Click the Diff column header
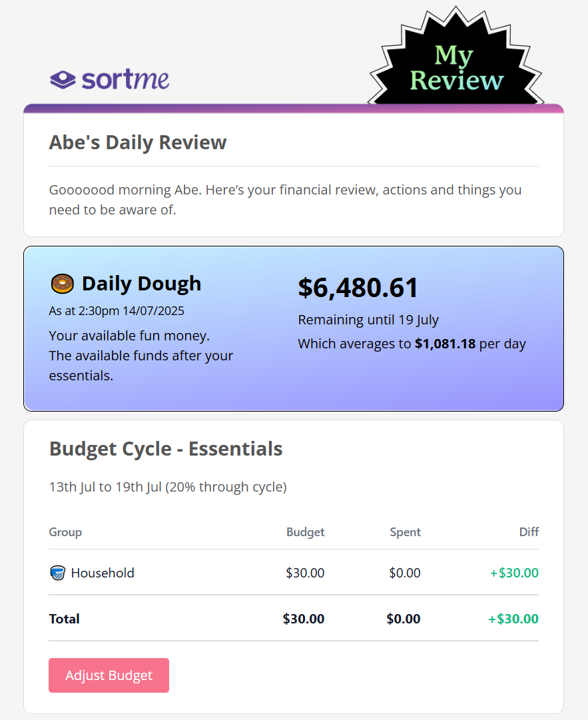The image size is (588, 720). coord(529,532)
